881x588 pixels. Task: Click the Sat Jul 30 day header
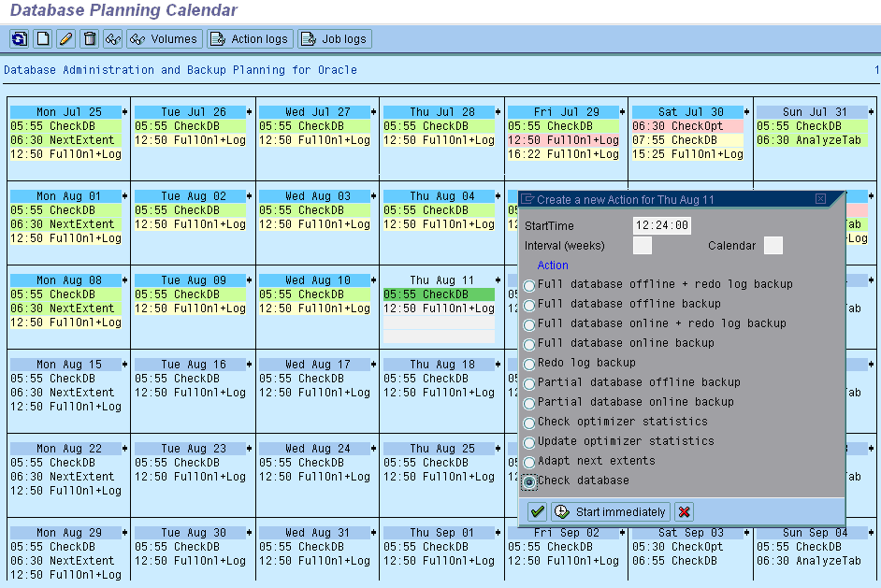tap(687, 112)
